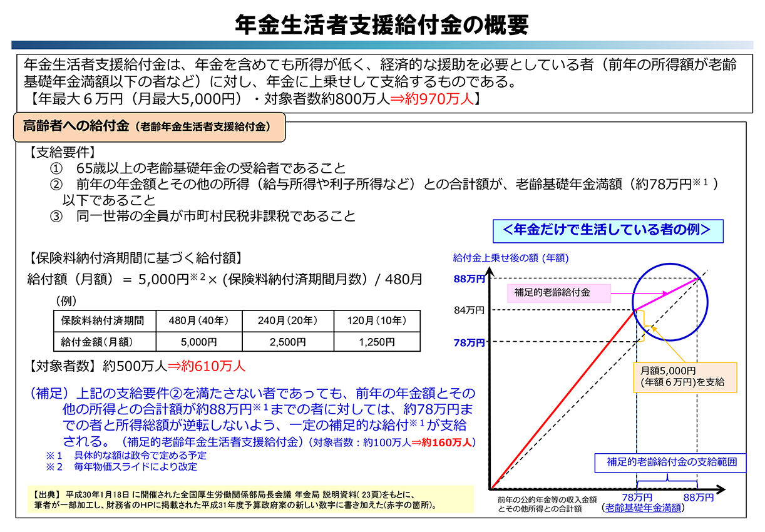Click the 補足的老齢給付金の支給範囲 box

tap(672, 463)
